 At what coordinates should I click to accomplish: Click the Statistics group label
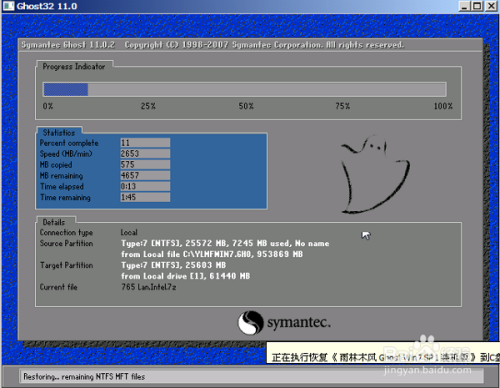tap(59, 133)
